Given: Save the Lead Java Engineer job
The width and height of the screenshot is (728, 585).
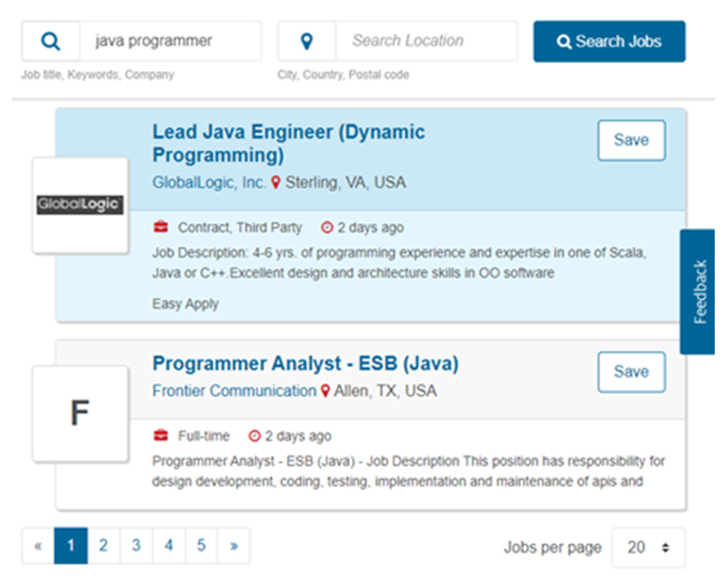Looking at the screenshot, I should click(631, 140).
